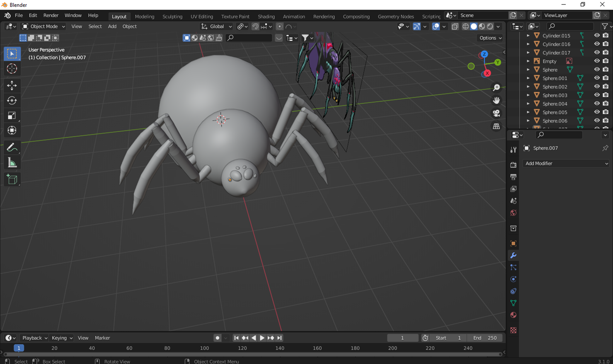The width and height of the screenshot is (613, 364).
Task: Open the Output properties tab
Action: [x=513, y=177]
